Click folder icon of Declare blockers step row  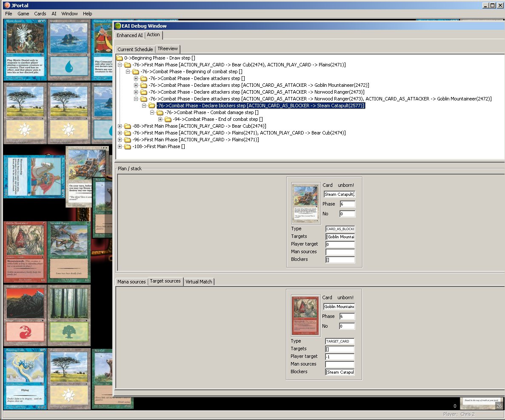[152, 106]
